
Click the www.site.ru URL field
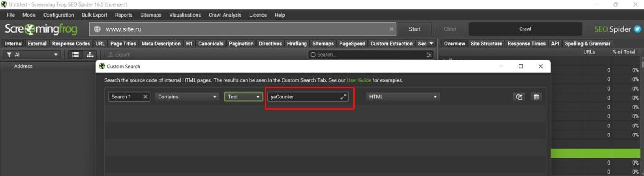pos(243,29)
